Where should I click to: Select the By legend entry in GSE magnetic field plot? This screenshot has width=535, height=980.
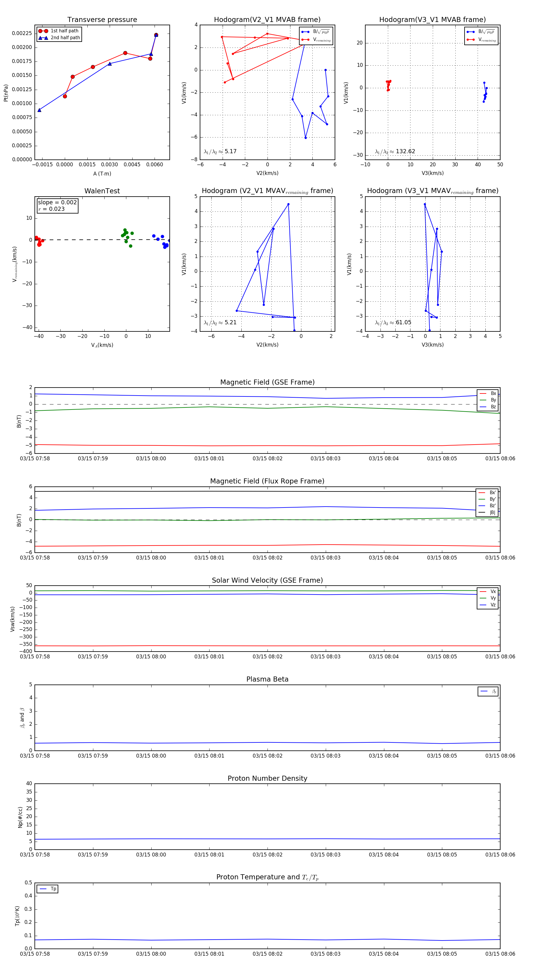click(488, 400)
